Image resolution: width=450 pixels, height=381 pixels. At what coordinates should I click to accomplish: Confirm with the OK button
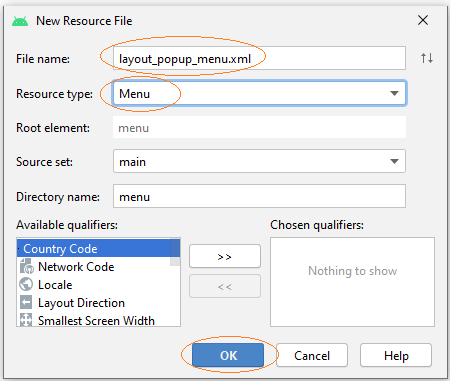(x=228, y=355)
